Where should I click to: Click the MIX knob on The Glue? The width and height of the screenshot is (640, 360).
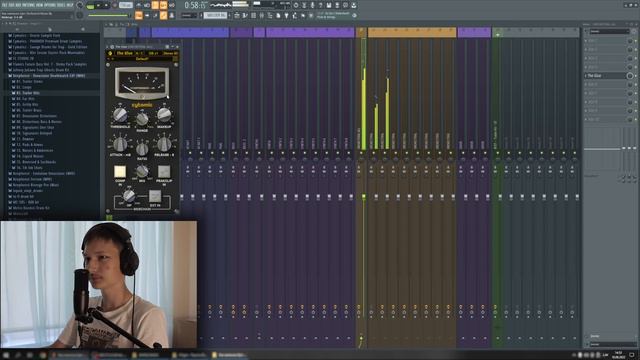pyautogui.click(x=142, y=171)
